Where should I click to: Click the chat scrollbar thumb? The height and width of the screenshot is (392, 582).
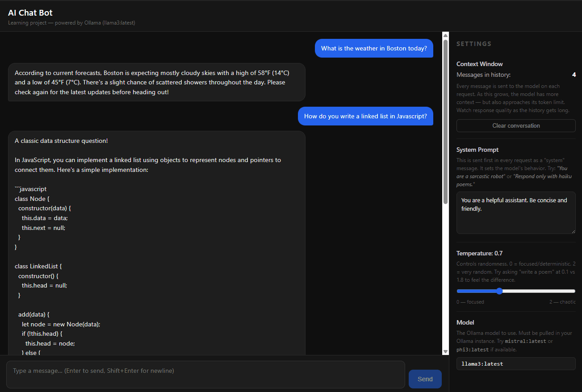[445, 122]
